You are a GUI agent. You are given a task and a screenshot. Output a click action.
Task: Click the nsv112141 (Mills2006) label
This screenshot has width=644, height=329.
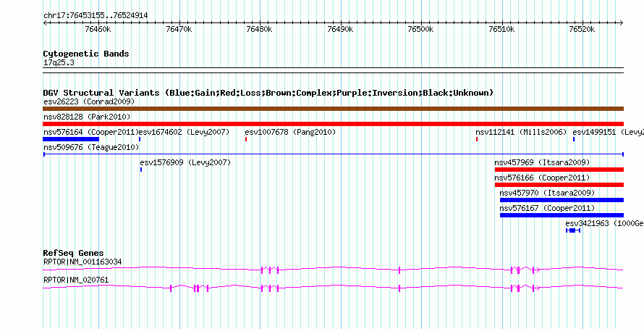point(521,132)
